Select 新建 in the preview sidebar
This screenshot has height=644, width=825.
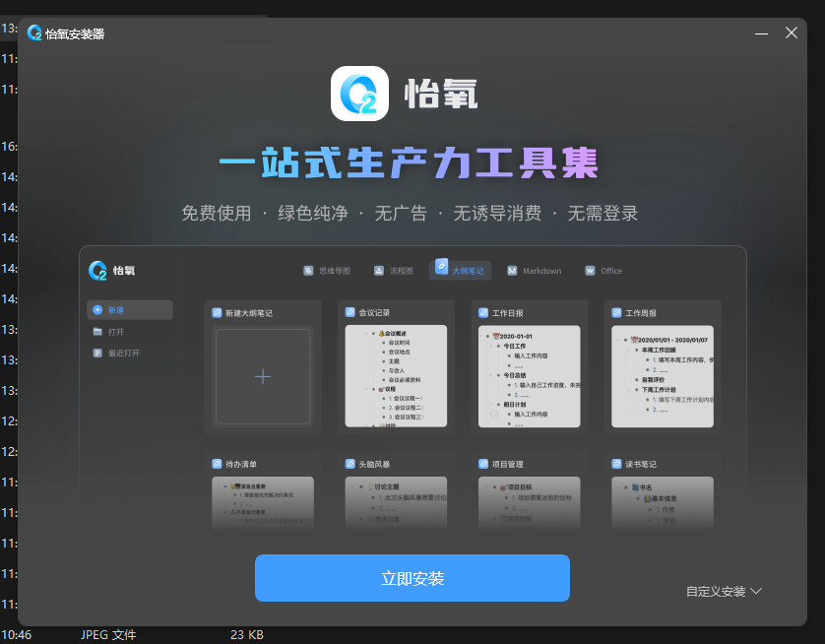pos(130,310)
